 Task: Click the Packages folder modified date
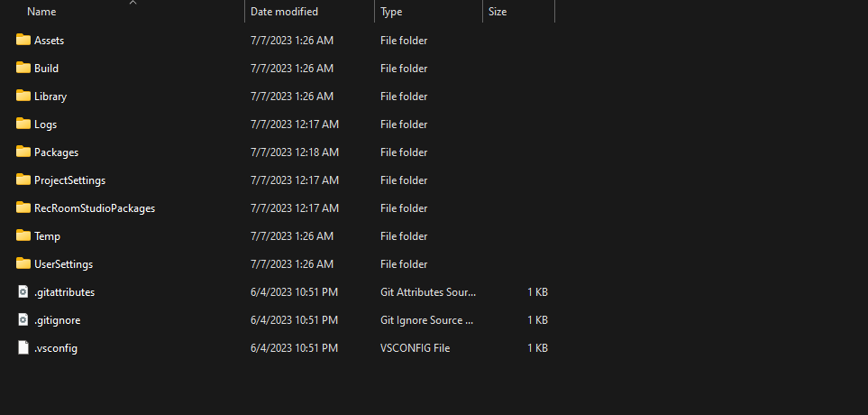pos(294,152)
